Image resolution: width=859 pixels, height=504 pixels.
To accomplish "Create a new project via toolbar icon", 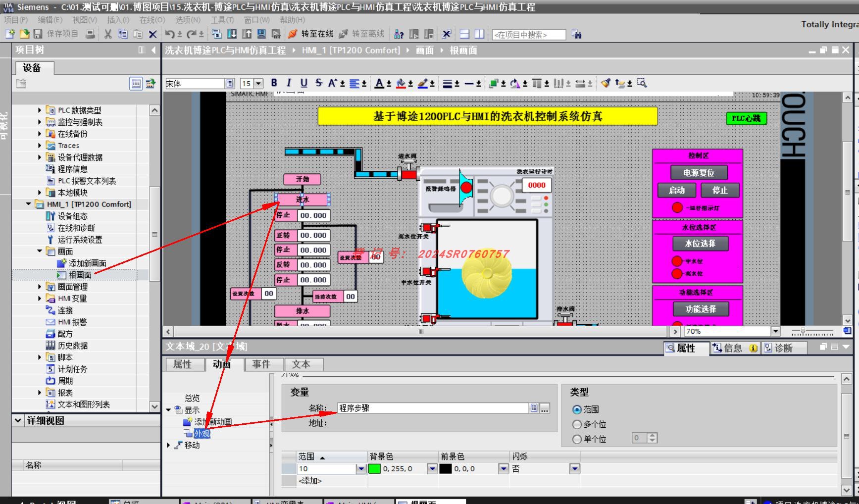I will [x=10, y=34].
